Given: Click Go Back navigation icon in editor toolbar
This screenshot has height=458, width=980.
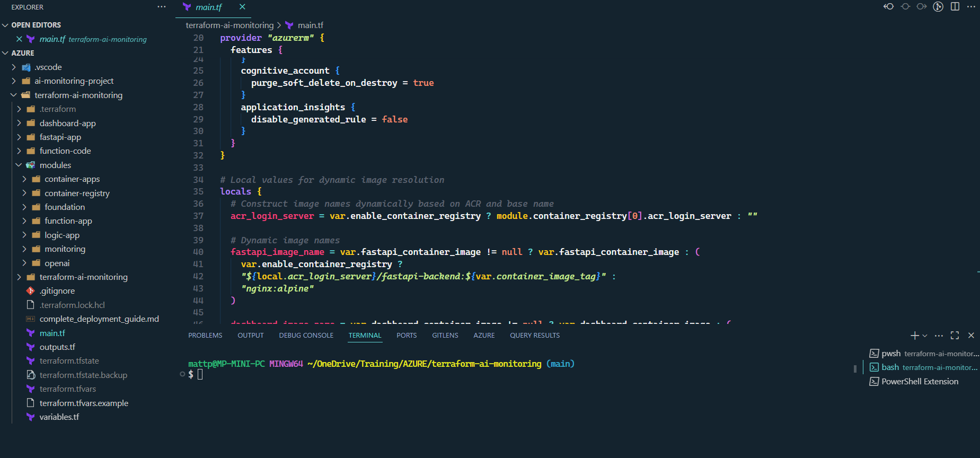Looking at the screenshot, I should 889,6.
